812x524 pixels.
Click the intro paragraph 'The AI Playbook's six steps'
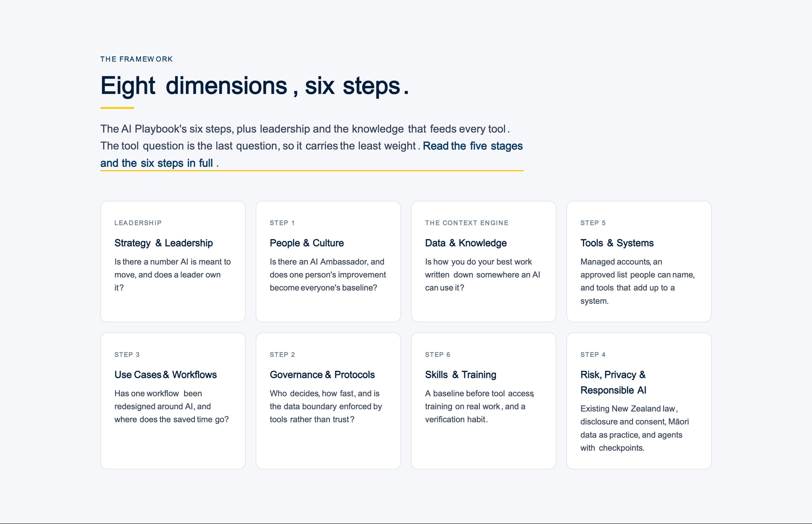point(312,146)
